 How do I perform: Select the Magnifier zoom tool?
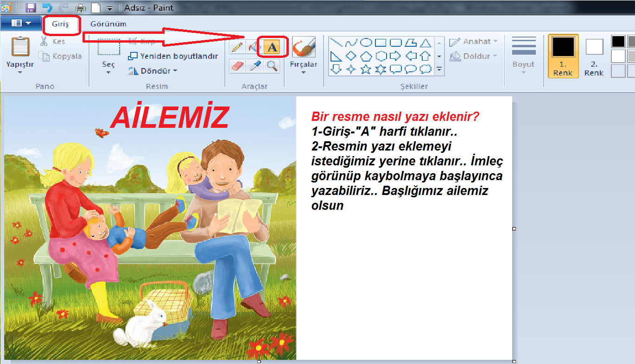(273, 66)
